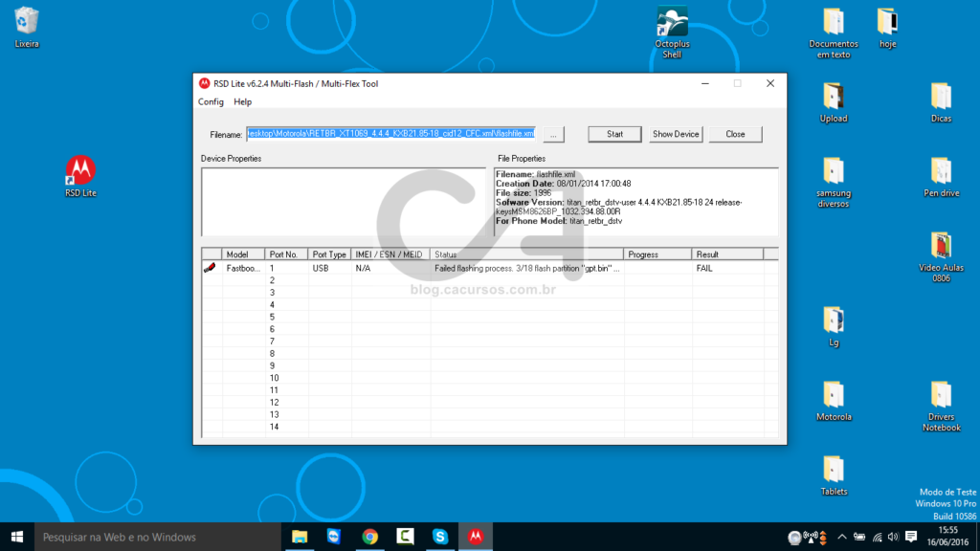
Task: Click the Motorola RSD Lite taskbar icon
Action: 475,537
